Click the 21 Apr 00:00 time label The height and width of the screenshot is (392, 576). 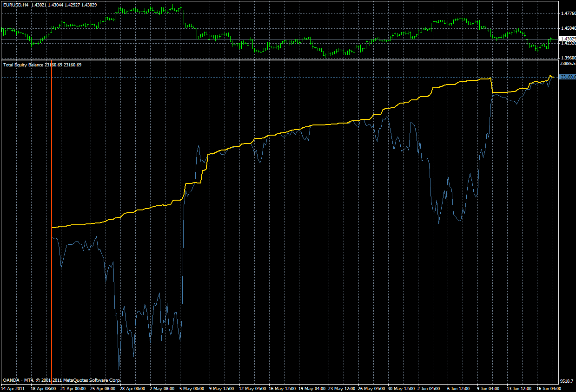coord(73,388)
